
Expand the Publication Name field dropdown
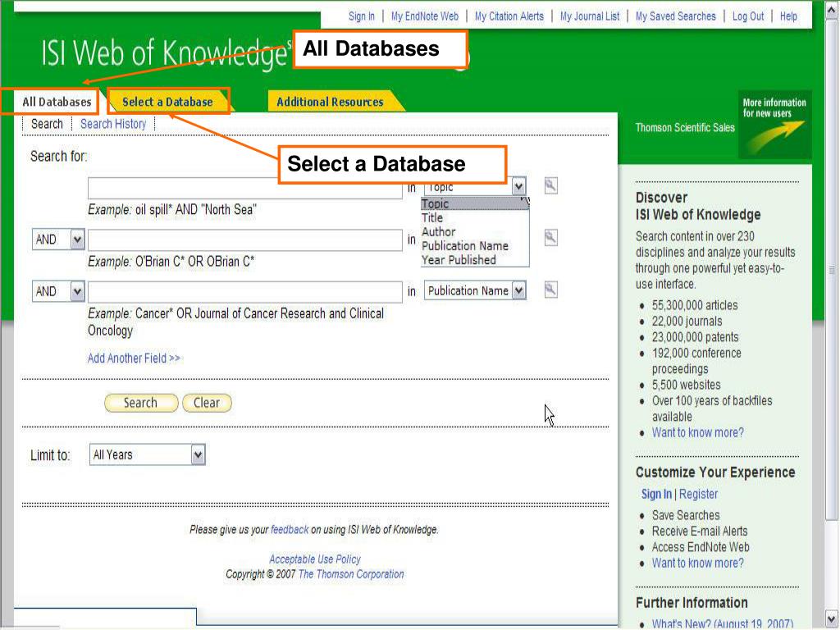tap(475, 290)
